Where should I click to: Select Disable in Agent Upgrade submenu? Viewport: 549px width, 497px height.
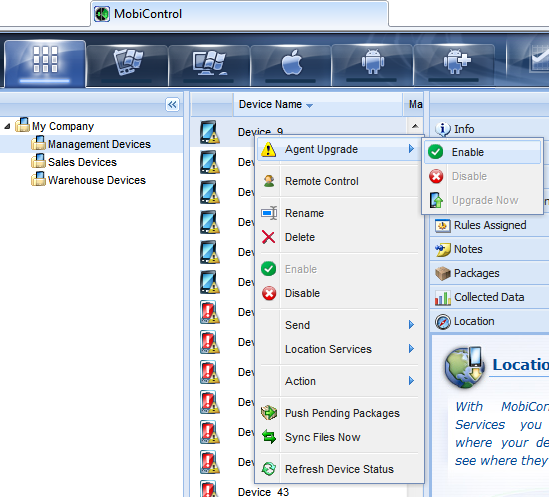[482, 176]
